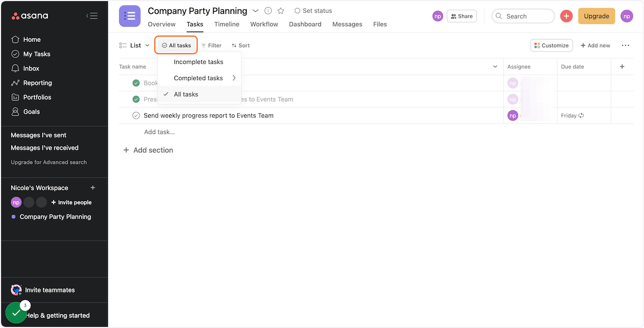Viewport: 644px width, 328px height.
Task: Click Add task... row
Action: tap(159, 132)
